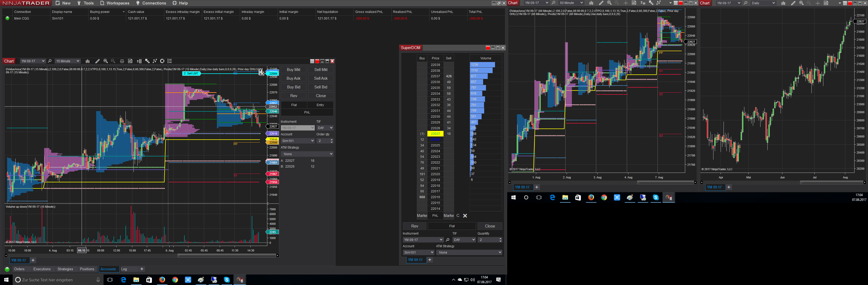Click highlighted price 22027 in SuperDOM ladder
The image size is (868, 285).
click(435, 134)
